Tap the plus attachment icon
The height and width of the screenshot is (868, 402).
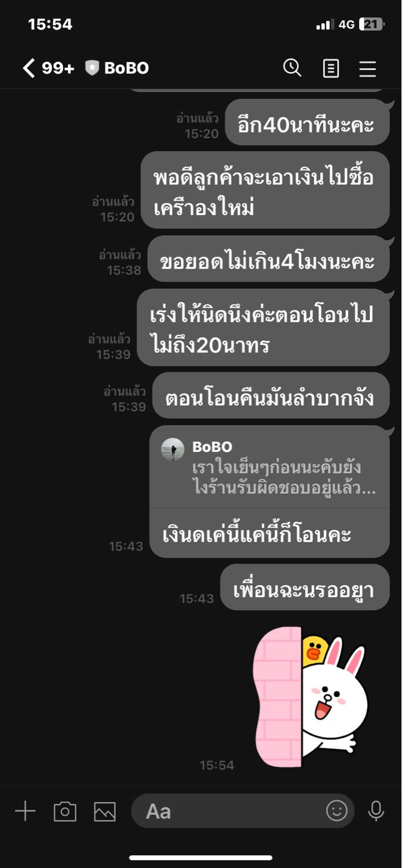point(25,811)
